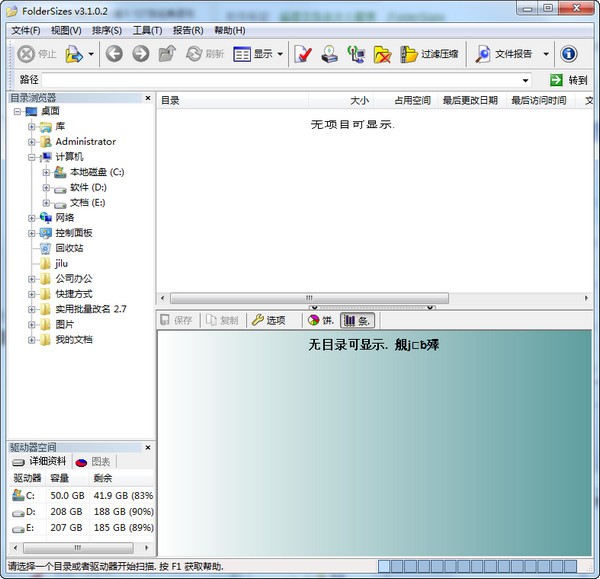This screenshot has height=579, width=600.
Task: Open the 排序(S) menu
Action: tap(107, 30)
